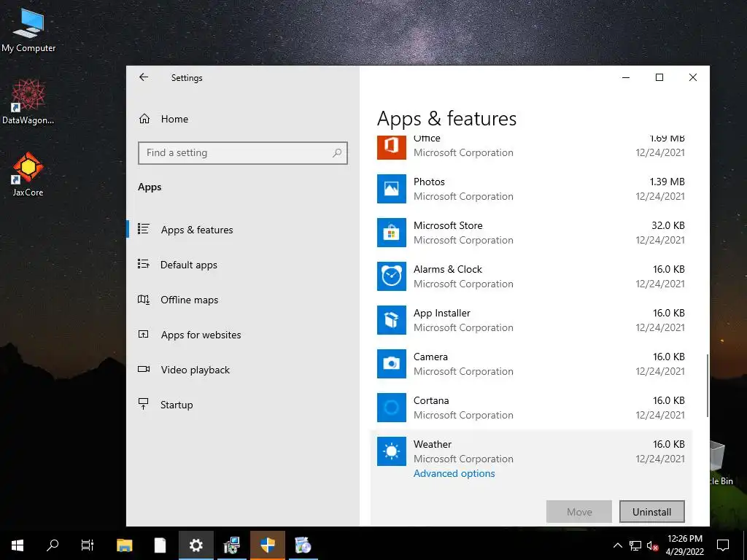Click the Offline maps sidebar icon
Screen dimensions: 747x560
pyautogui.click(x=144, y=300)
